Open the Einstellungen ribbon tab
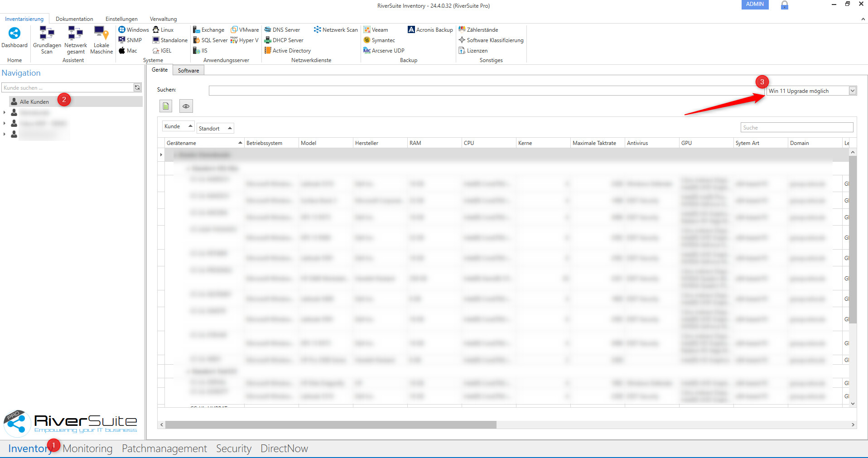868x458 pixels. click(121, 19)
